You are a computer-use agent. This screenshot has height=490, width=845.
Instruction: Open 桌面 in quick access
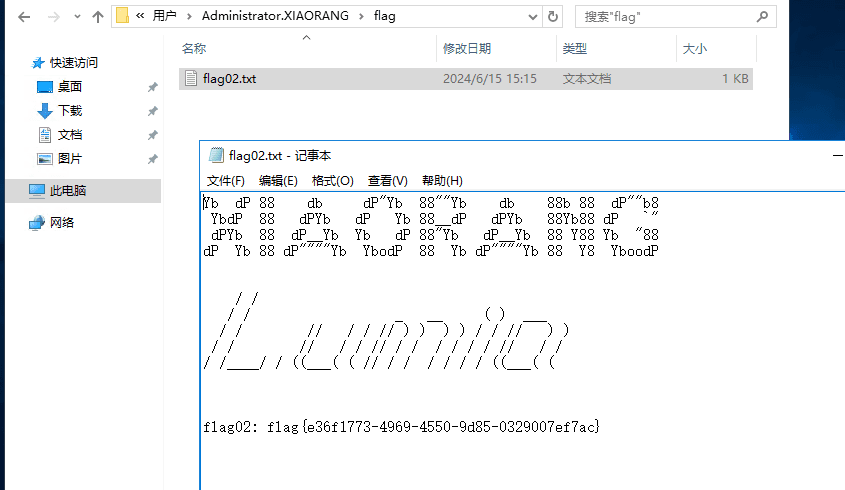[x=70, y=86]
